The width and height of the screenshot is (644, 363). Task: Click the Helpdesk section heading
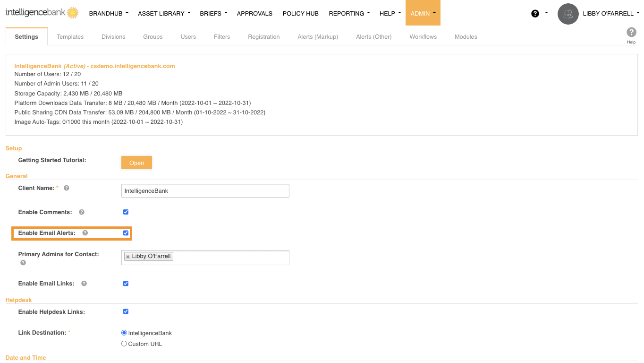(18, 300)
